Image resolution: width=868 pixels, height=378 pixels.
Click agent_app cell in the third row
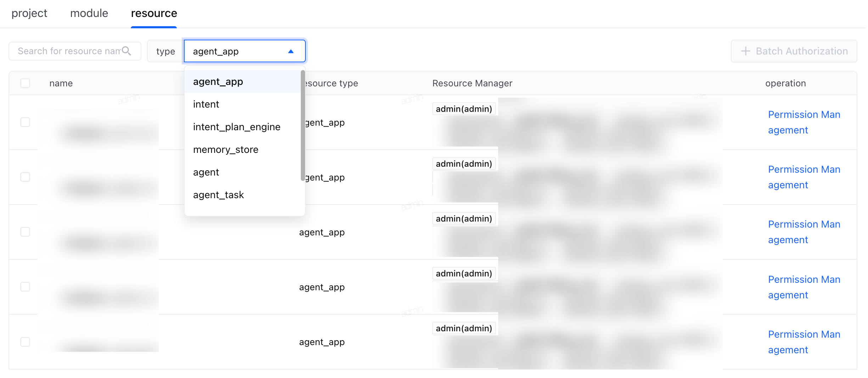coord(322,233)
